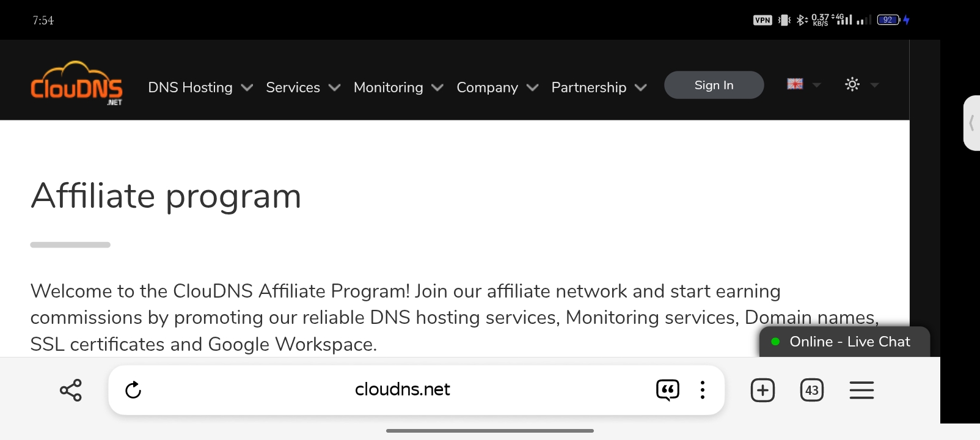Viewport: 980px width, 440px height.
Task: Tap the browser share icon
Action: (71, 390)
